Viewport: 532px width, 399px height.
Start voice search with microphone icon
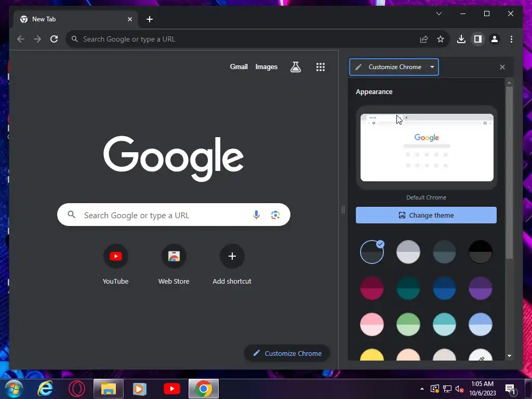click(x=256, y=215)
